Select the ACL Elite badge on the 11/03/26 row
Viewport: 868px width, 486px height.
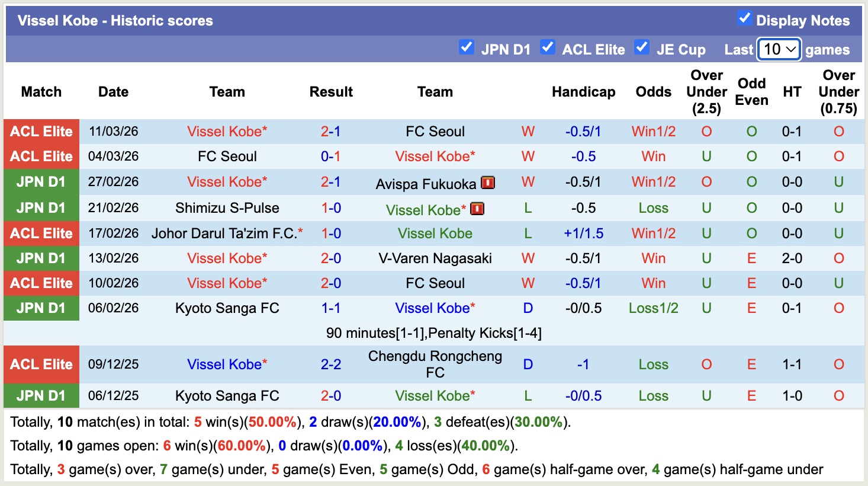(41, 131)
